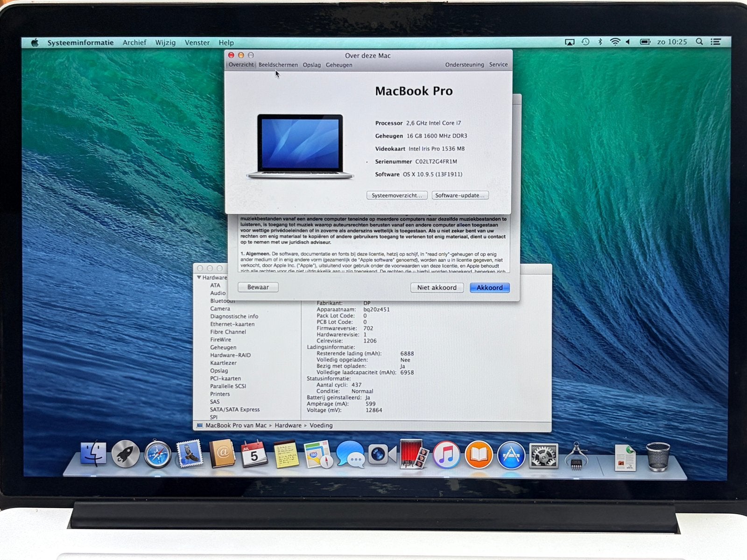Click the Niet akkoord button

coord(437,287)
